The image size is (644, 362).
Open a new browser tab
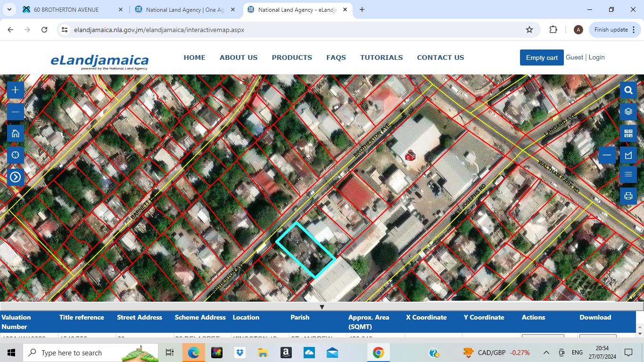click(362, 9)
